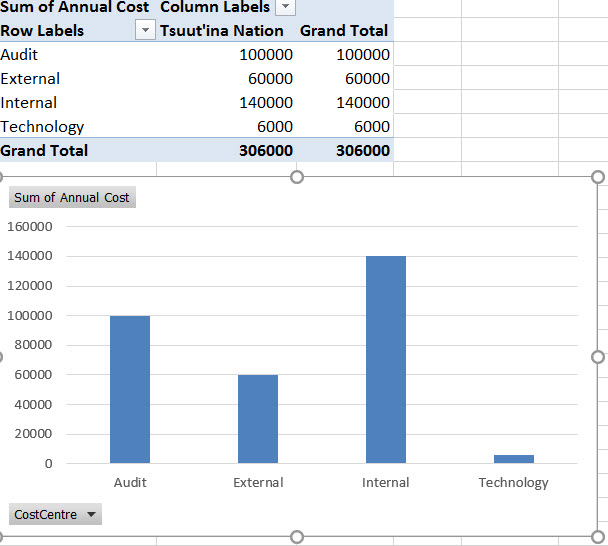Select Tsuut'ina Nation total 306000 cell
Screen dimensions: 608x546
[x=226, y=150]
